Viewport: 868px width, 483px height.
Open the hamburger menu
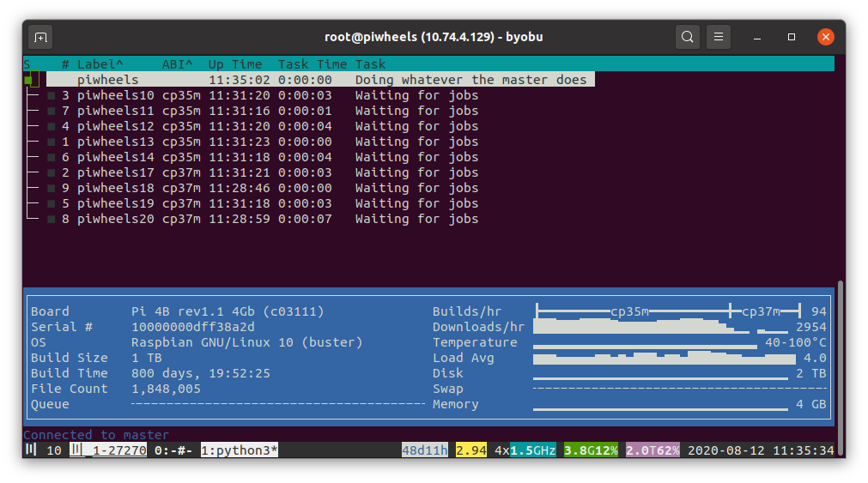[719, 37]
